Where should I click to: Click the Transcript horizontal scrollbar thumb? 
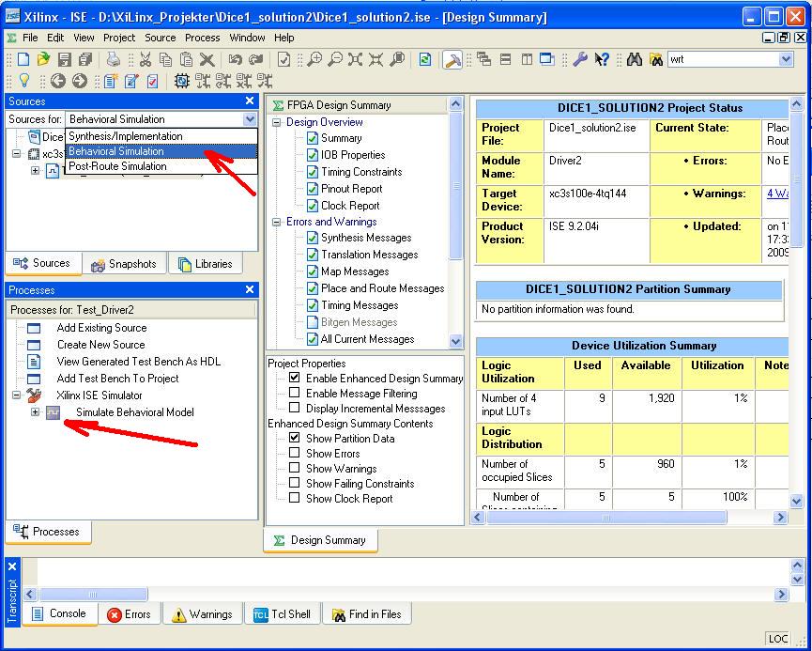coord(93,594)
